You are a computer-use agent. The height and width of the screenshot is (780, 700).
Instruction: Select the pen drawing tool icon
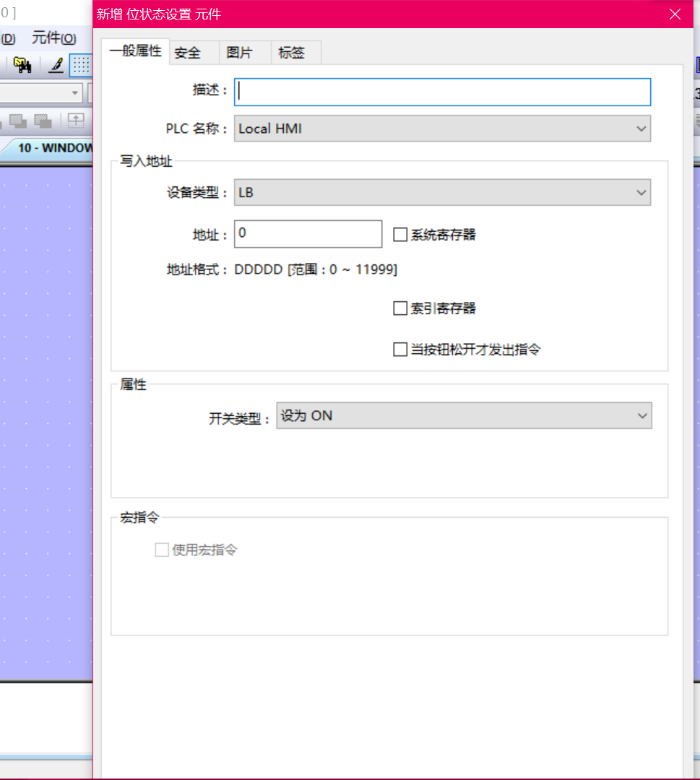click(56, 66)
